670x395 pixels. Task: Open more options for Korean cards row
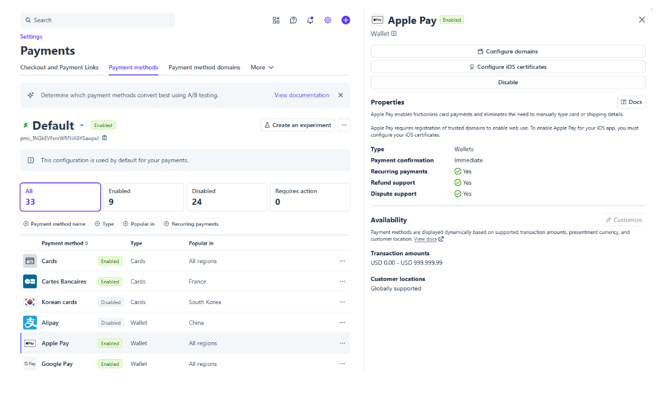342,302
